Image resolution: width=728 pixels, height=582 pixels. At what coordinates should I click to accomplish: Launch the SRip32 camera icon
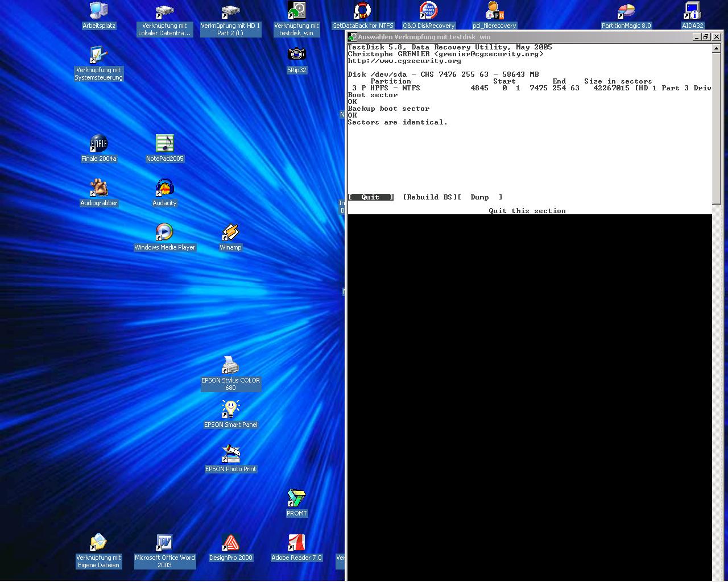pyautogui.click(x=296, y=60)
